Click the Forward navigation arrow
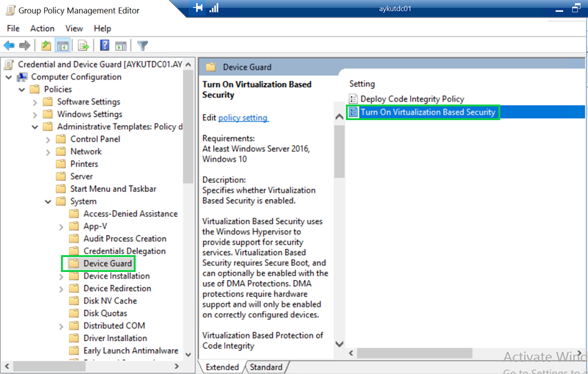This screenshot has width=588, height=374. pos(24,45)
